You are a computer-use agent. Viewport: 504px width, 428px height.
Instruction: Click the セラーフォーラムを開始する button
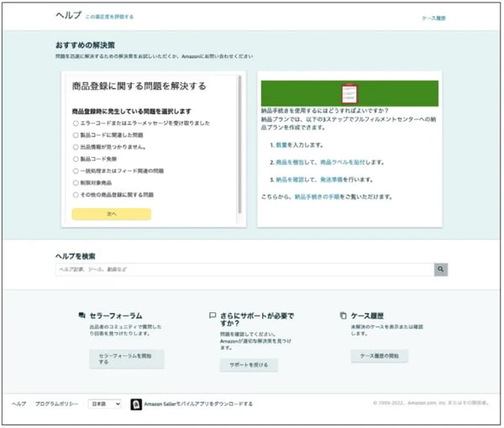(x=127, y=359)
